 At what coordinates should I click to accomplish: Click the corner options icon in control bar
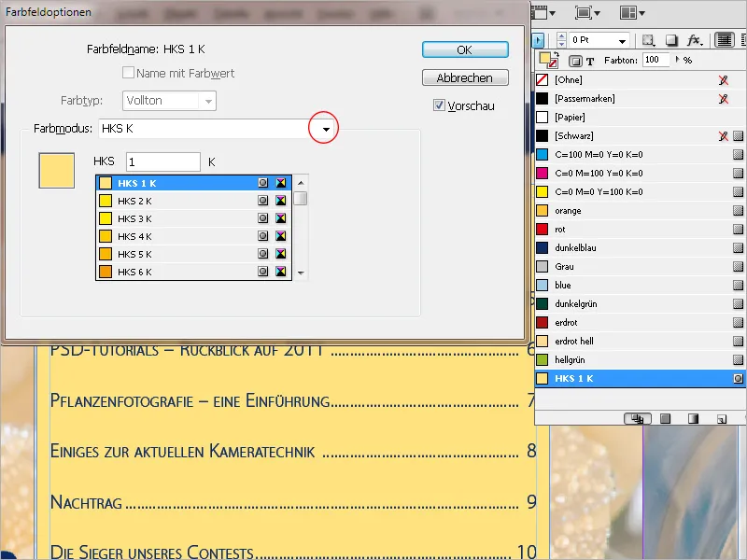[648, 40]
